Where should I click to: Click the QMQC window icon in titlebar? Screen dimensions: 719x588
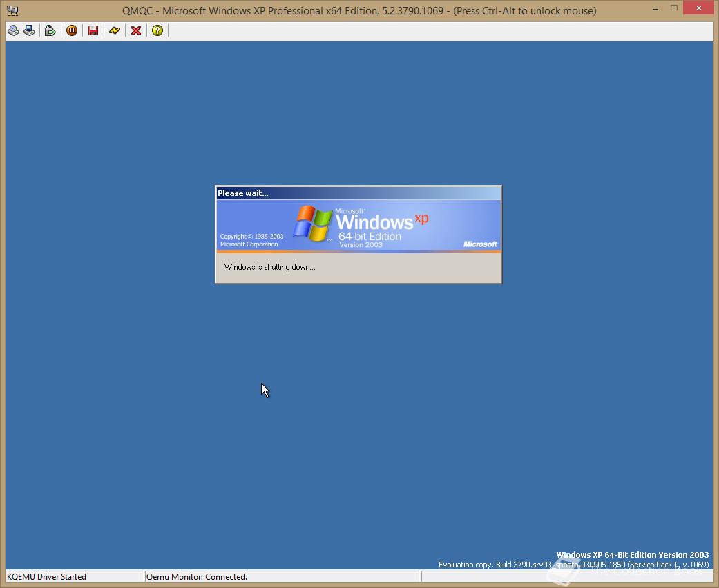tap(11, 10)
